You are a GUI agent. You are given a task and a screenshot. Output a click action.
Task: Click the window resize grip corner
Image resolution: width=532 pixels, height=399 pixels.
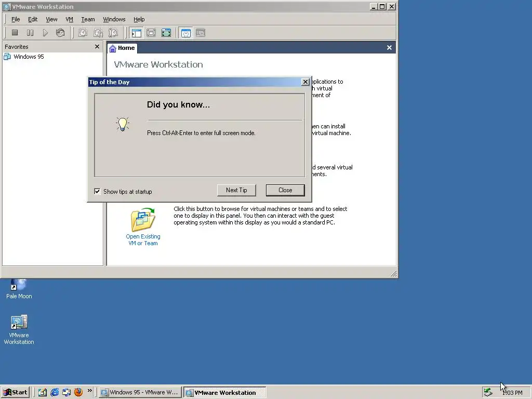coord(394,273)
